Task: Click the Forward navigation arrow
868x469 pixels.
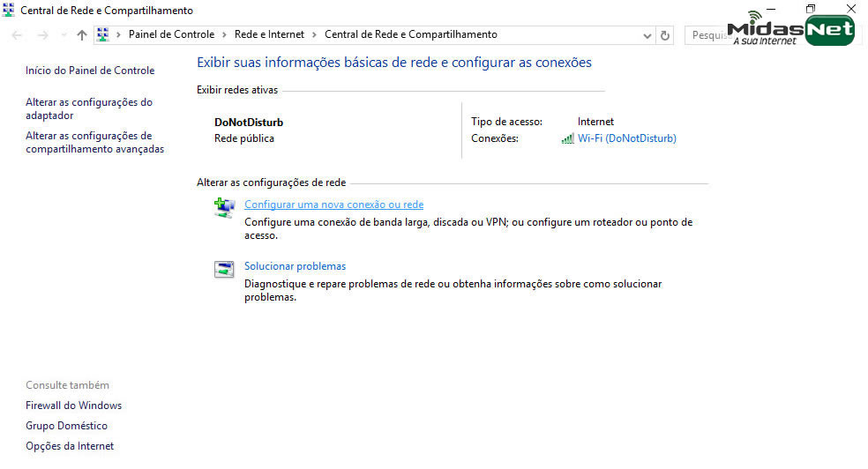Action: point(41,35)
